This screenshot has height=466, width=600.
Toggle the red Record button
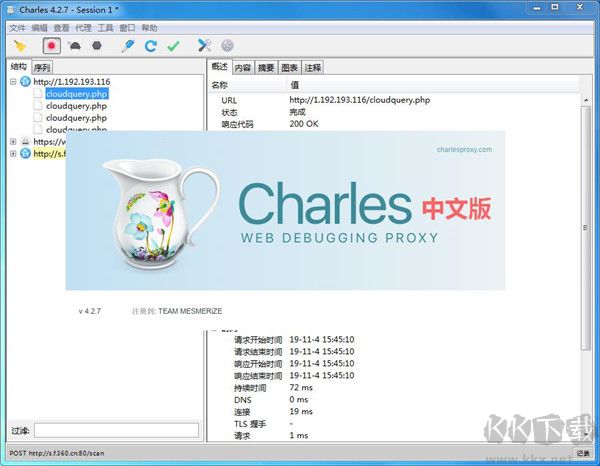[x=51, y=46]
